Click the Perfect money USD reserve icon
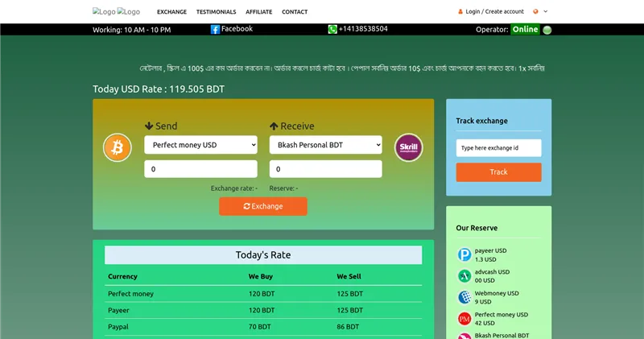The image size is (644, 339). 464,318
